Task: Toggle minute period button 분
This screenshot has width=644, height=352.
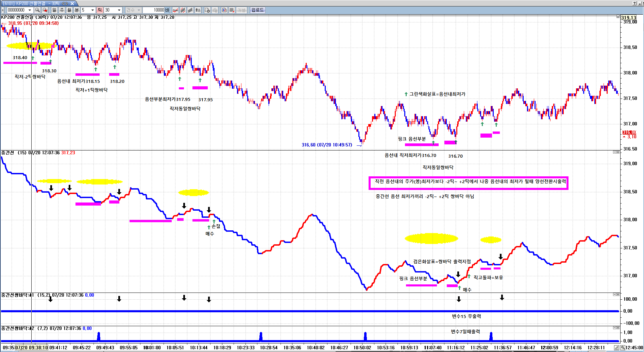Action: pyautogui.click(x=77, y=10)
